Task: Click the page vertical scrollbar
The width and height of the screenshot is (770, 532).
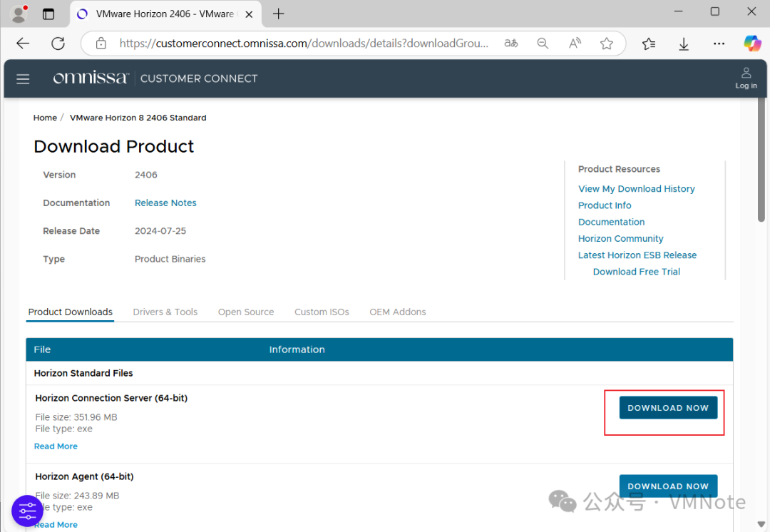Action: click(x=761, y=160)
